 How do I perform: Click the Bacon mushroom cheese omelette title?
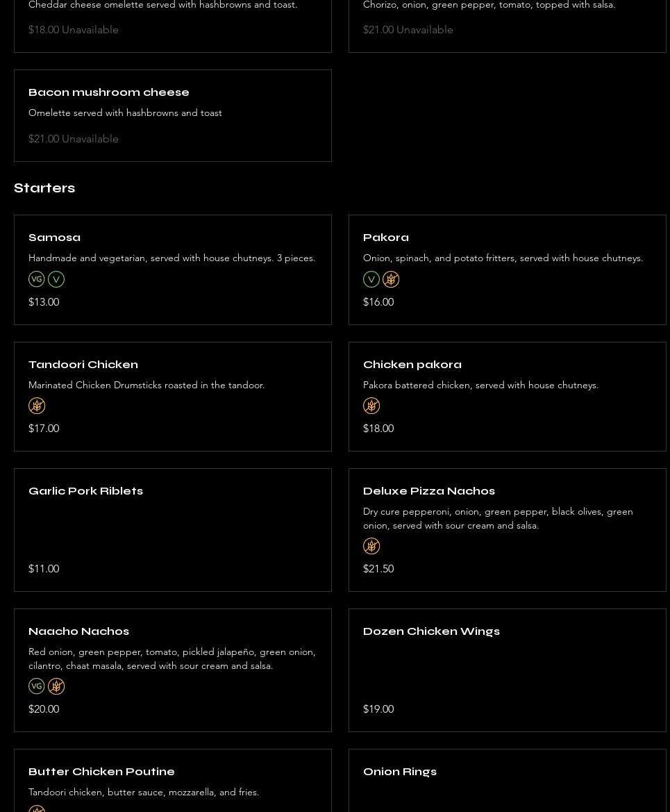tap(109, 92)
